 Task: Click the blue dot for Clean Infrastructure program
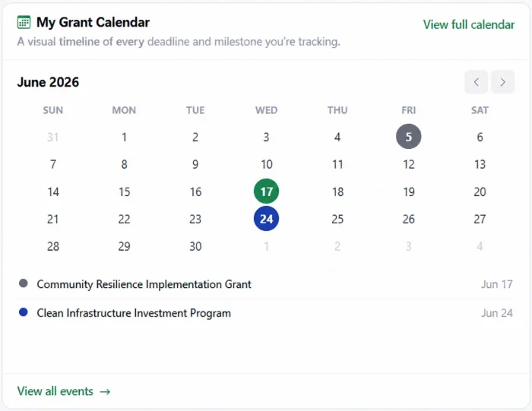pos(24,312)
